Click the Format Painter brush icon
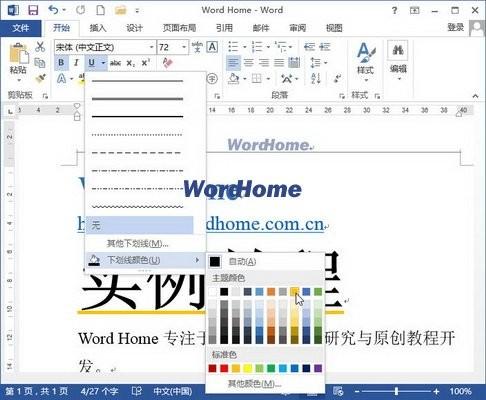This screenshot has width=486, height=400. [x=41, y=79]
